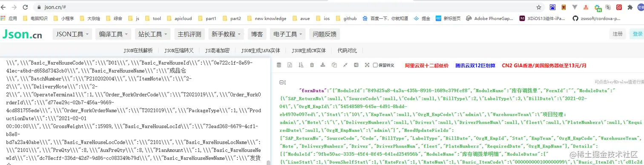Click the share icon in JSON toolbar
Screen dimensions: 644x165
coord(356,65)
